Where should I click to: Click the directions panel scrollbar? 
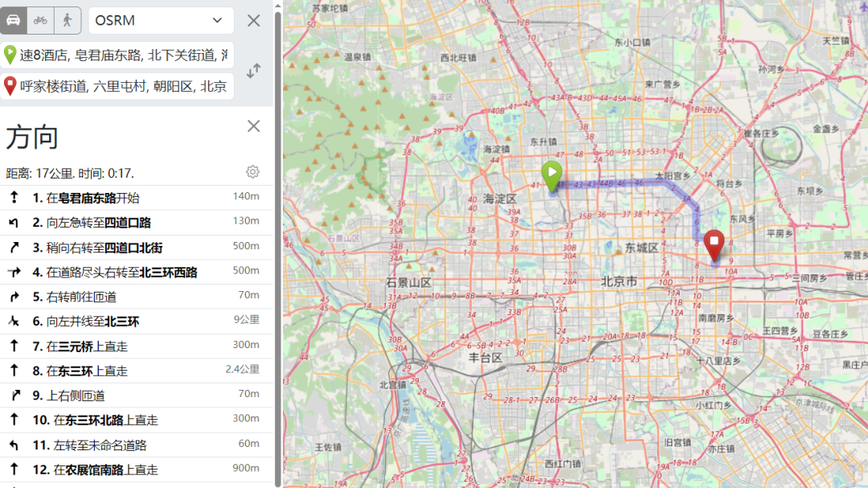click(273, 322)
